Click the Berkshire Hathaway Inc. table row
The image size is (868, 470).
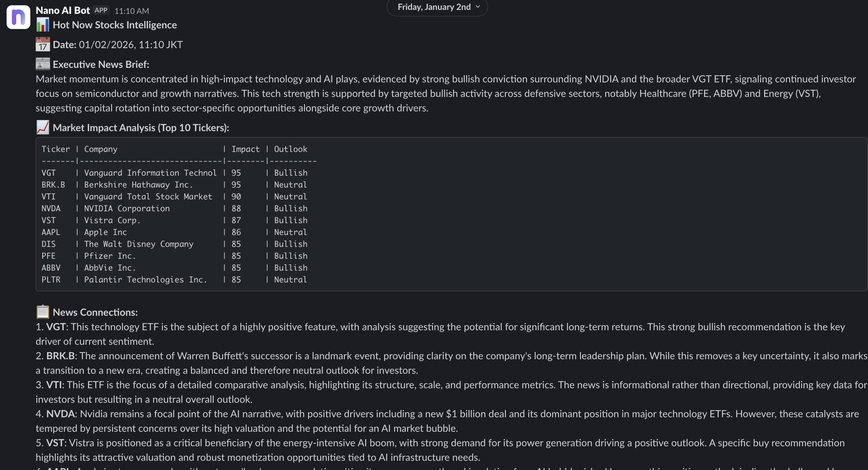click(174, 185)
